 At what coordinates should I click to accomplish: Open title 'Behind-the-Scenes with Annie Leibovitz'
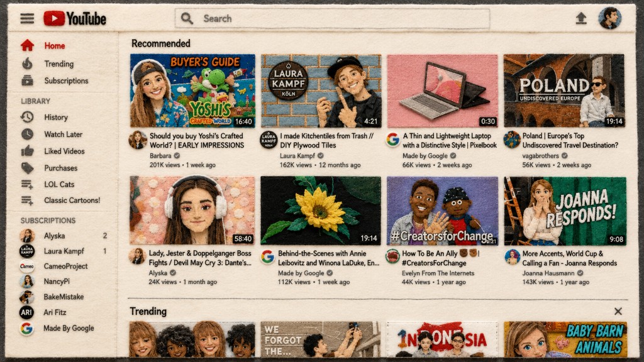click(328, 258)
